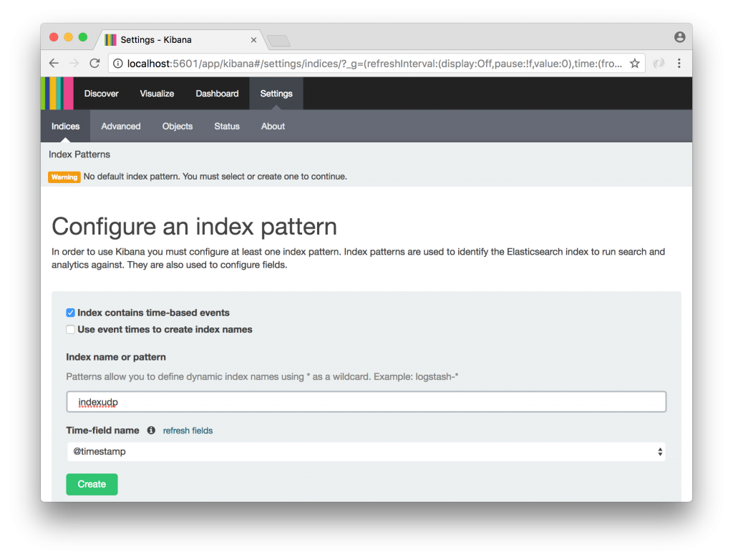Click the refresh fields link
This screenshot has width=733, height=560.
tap(188, 431)
